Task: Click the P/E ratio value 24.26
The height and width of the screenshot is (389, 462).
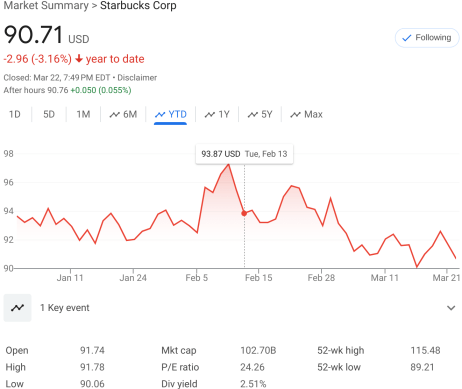Action: pyautogui.click(x=252, y=367)
